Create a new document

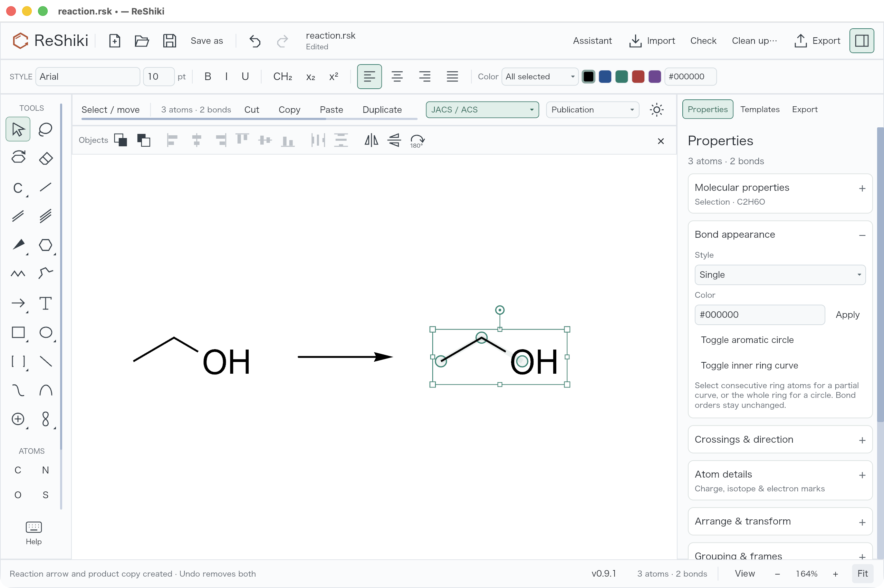pos(114,40)
